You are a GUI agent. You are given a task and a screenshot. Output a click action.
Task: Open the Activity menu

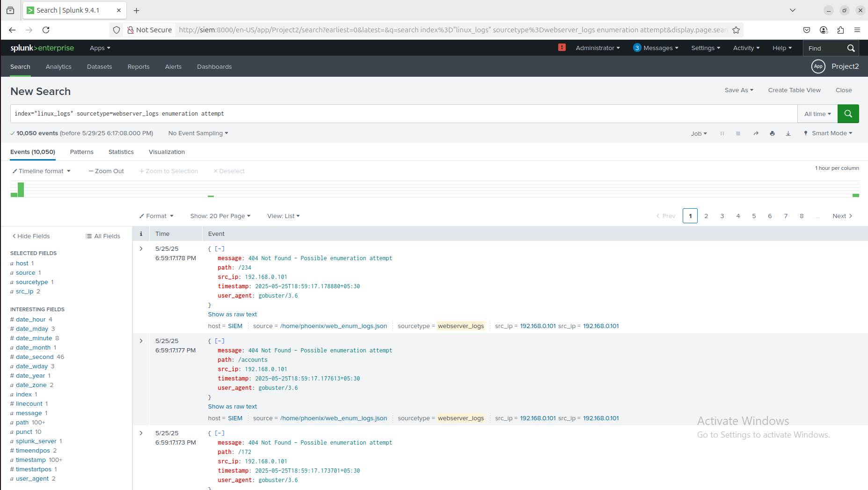[x=746, y=48]
